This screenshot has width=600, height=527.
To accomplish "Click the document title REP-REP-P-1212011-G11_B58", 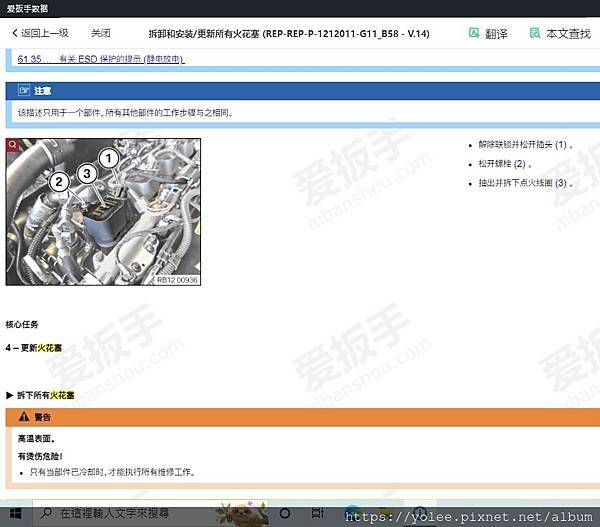I will [289, 34].
